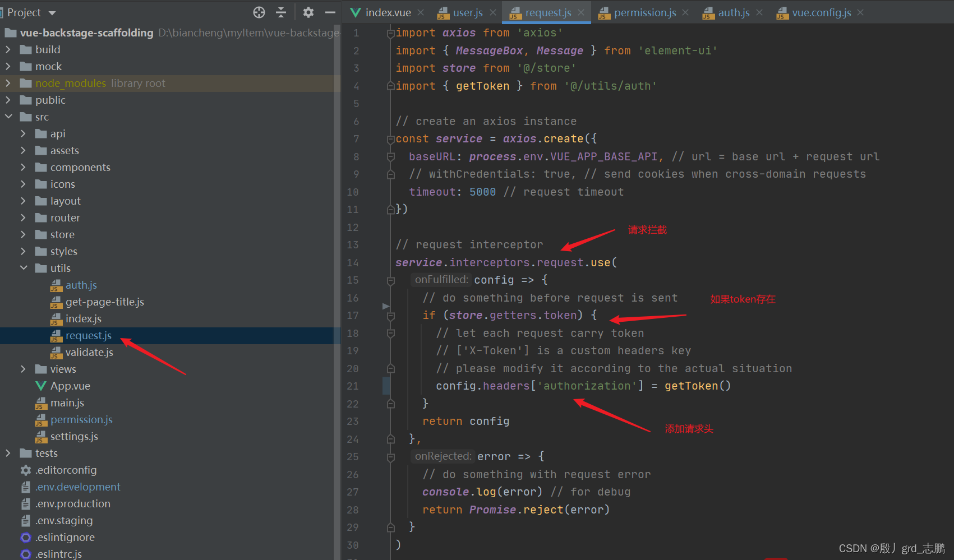Expand the tests folder
This screenshot has width=954, height=560.
(x=8, y=453)
